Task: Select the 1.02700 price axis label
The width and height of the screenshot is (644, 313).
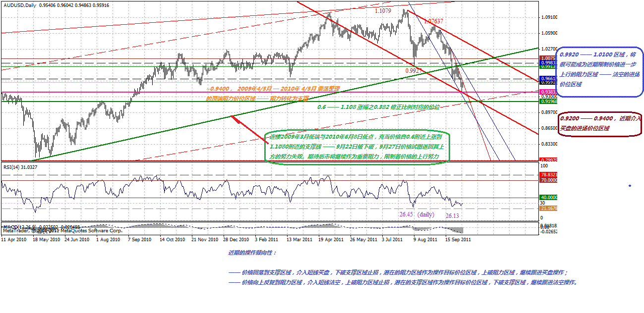Action: (549, 49)
